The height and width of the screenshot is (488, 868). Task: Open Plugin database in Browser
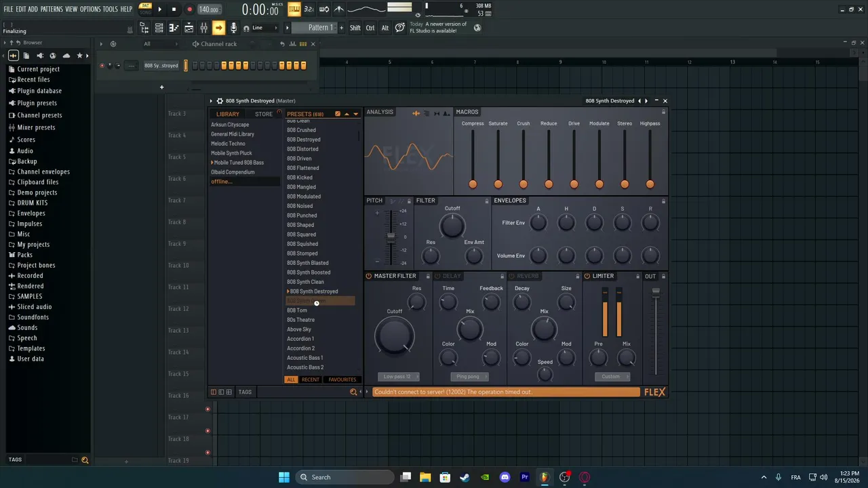coord(39,91)
